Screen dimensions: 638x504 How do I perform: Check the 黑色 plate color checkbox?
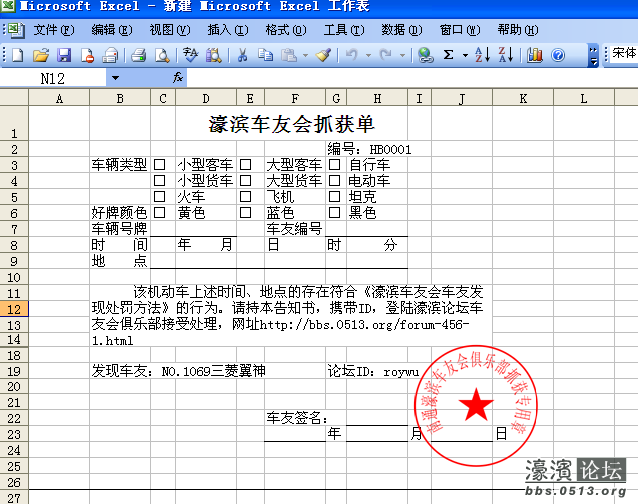(334, 213)
